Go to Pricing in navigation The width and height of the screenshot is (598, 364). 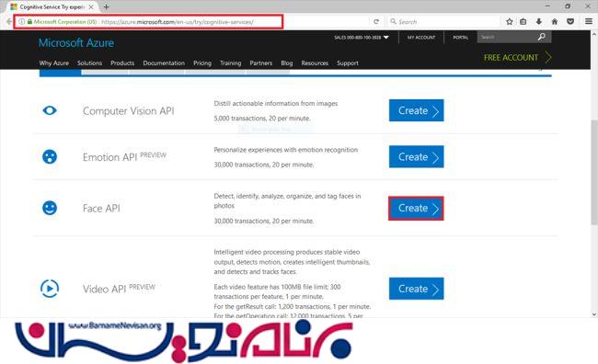tap(202, 63)
